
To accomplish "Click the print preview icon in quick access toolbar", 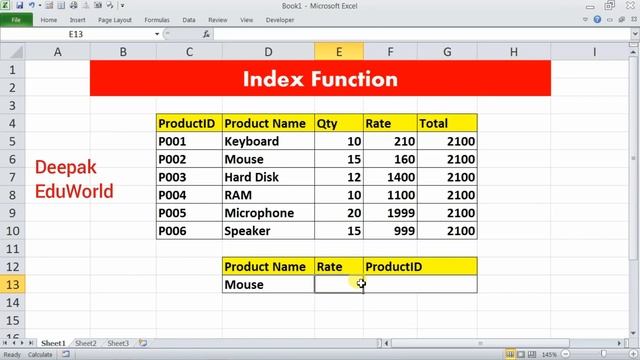I will pyautogui.click(x=73, y=5).
